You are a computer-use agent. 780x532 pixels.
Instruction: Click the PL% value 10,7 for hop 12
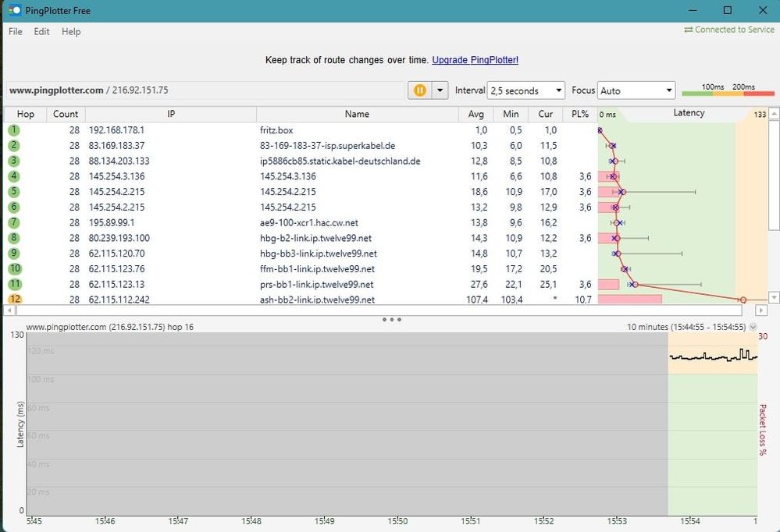pyautogui.click(x=583, y=300)
